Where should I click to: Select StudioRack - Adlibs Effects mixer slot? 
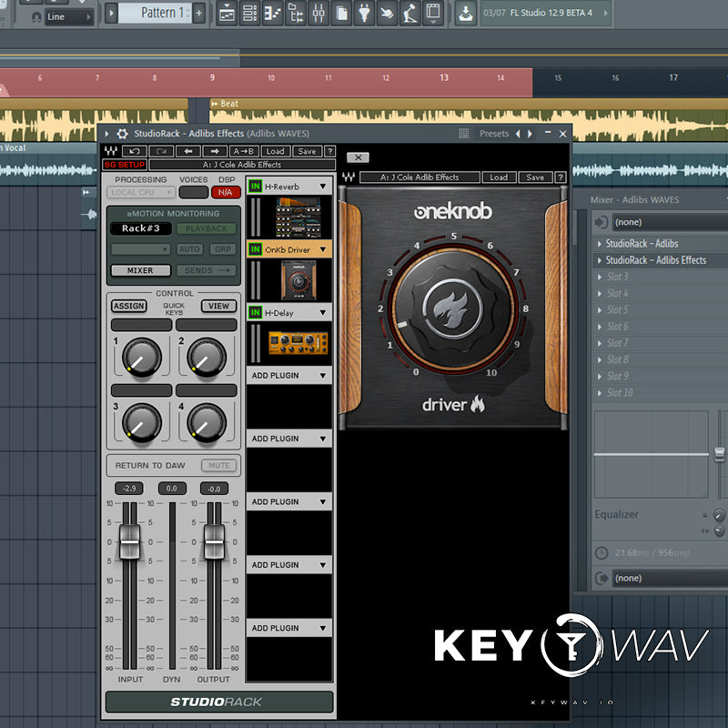tap(661, 260)
